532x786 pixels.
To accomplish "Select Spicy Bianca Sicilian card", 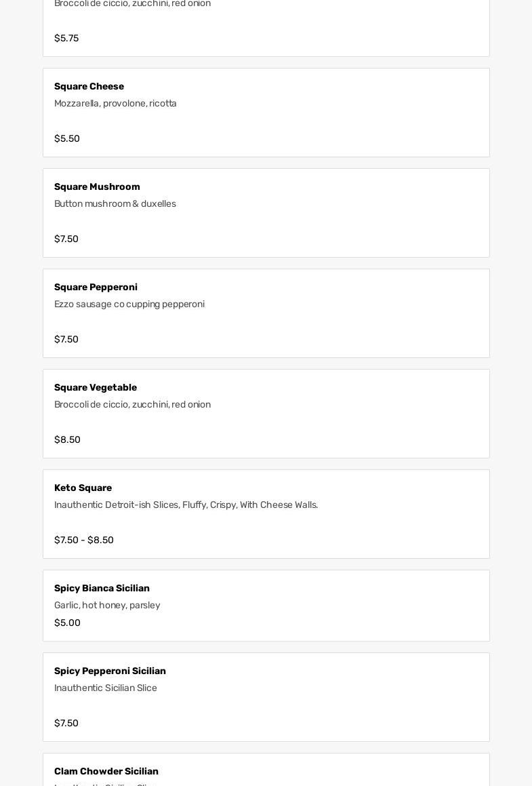I will [266, 606].
